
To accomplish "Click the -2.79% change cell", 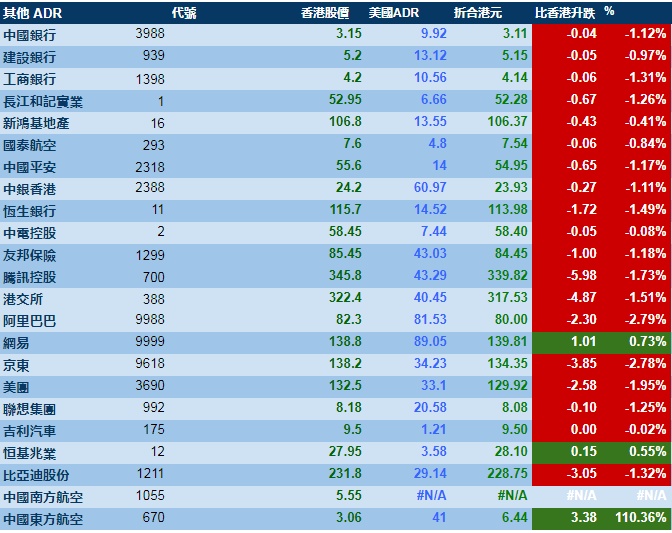I will 645,320.
